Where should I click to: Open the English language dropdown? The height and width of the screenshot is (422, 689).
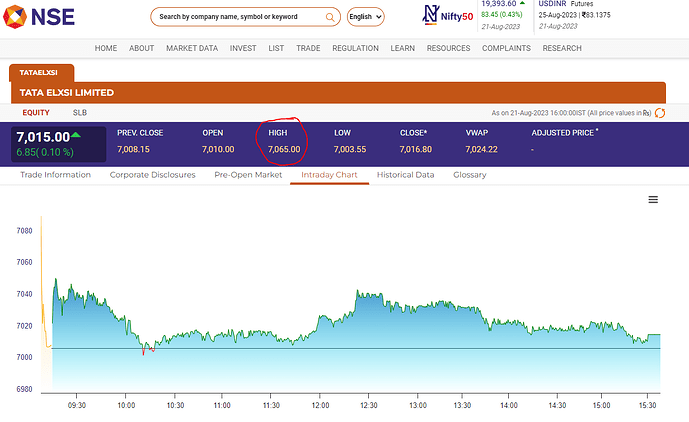(x=366, y=17)
